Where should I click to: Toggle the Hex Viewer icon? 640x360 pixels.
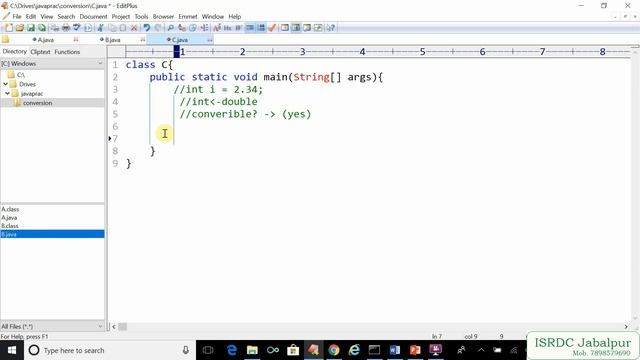point(228,28)
